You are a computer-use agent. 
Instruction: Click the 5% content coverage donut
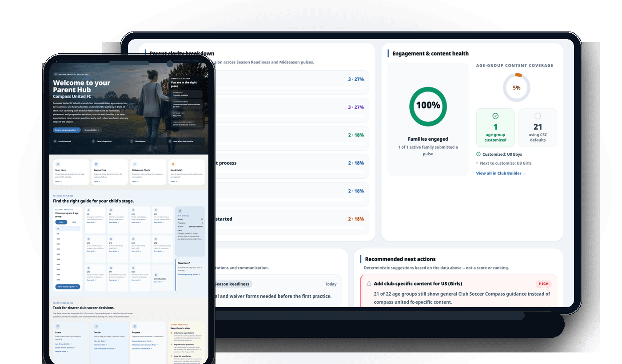pos(516,88)
